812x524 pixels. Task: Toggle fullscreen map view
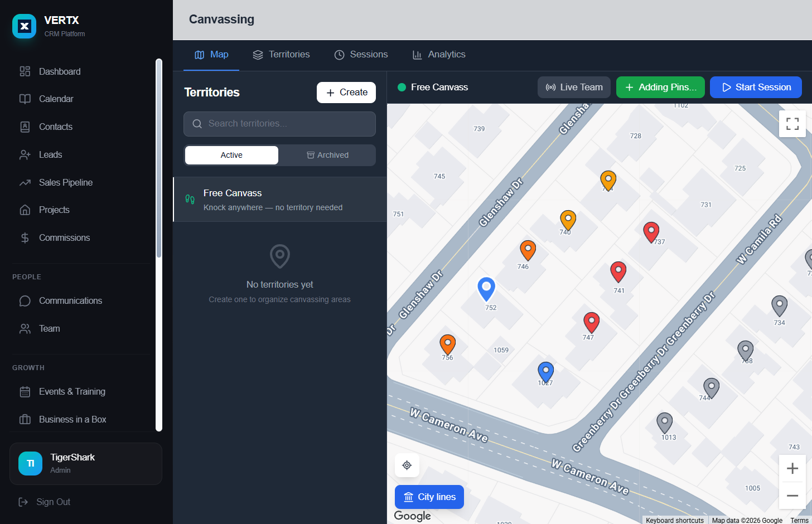(x=792, y=124)
